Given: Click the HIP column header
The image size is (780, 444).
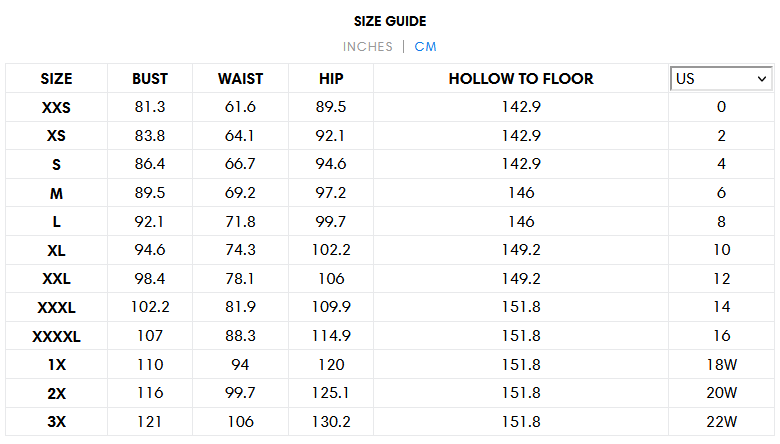Looking at the screenshot, I should [331, 79].
